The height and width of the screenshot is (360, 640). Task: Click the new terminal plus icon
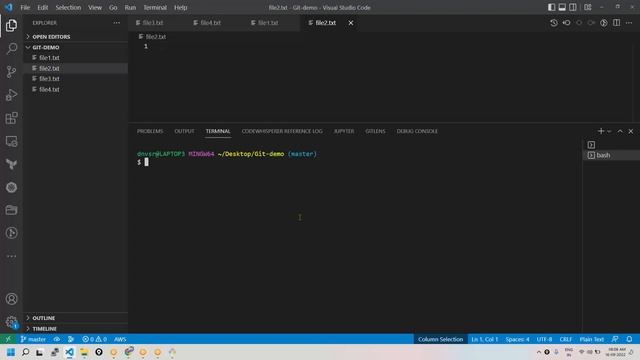(x=600, y=131)
